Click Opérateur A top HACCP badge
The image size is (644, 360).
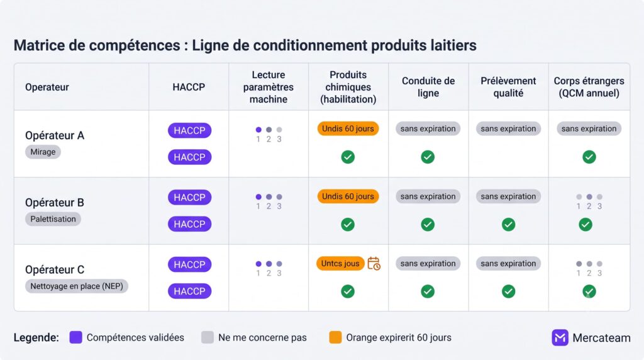coord(189,131)
